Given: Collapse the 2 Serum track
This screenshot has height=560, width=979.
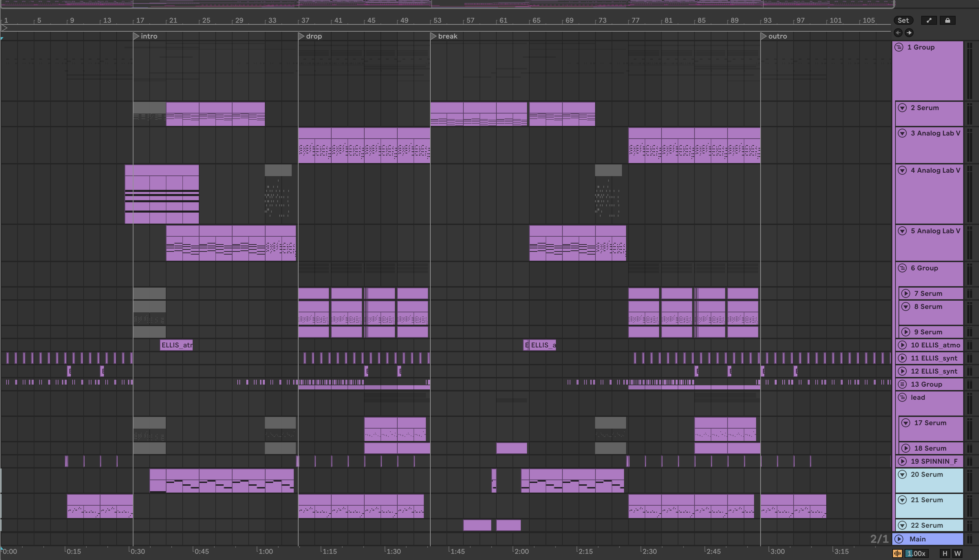Looking at the screenshot, I should 903,108.
